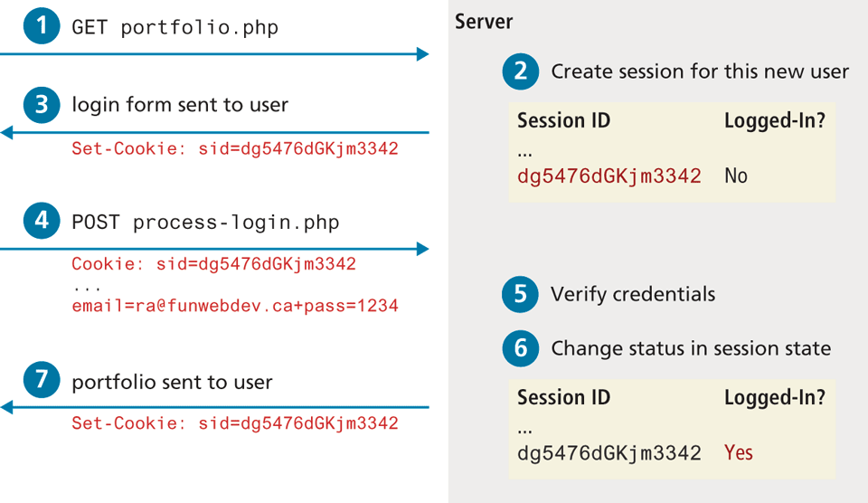
Task: Select the step 6 circle badge
Action: pos(521,348)
